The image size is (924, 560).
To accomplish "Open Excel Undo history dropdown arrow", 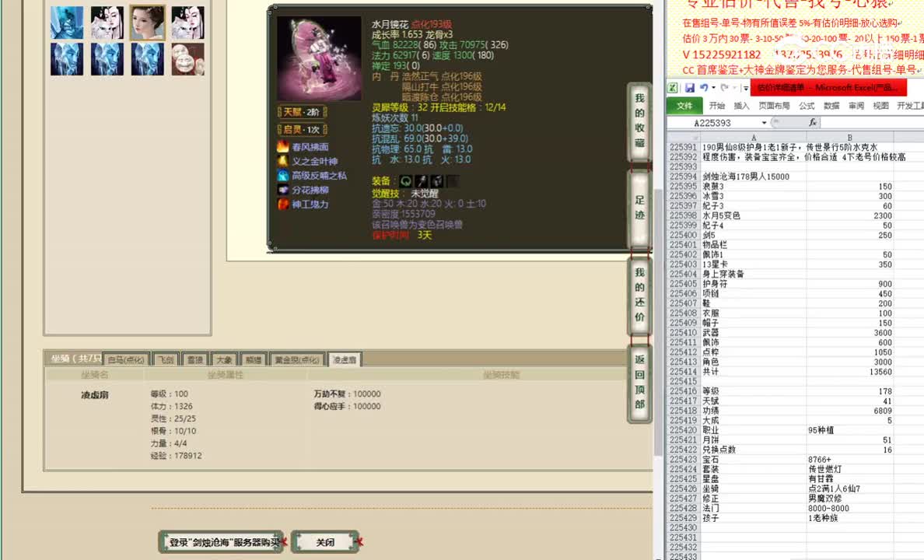I will 714,88.
